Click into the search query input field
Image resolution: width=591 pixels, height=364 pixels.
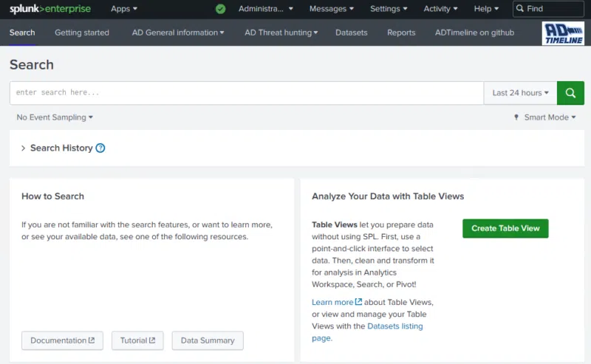coord(246,93)
